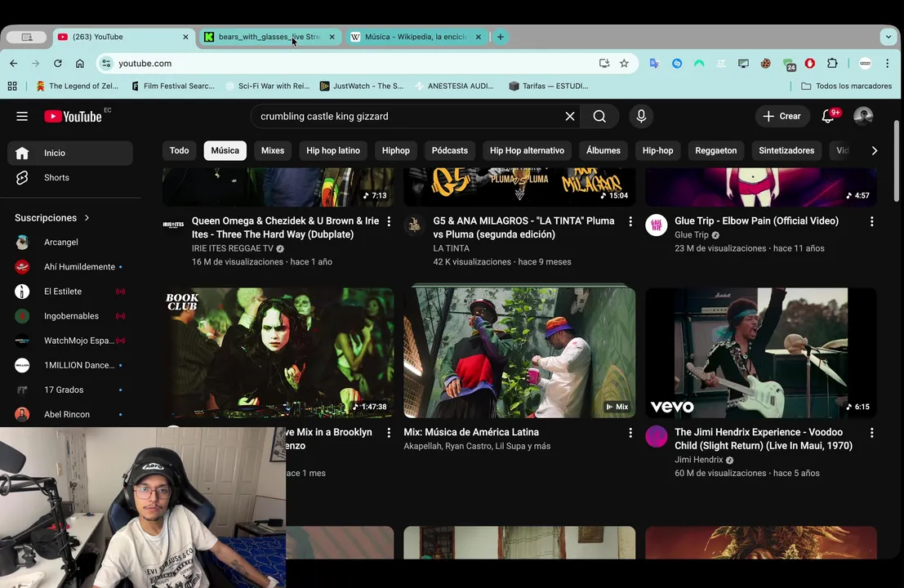Show more filter chips with right arrow

coord(875,150)
